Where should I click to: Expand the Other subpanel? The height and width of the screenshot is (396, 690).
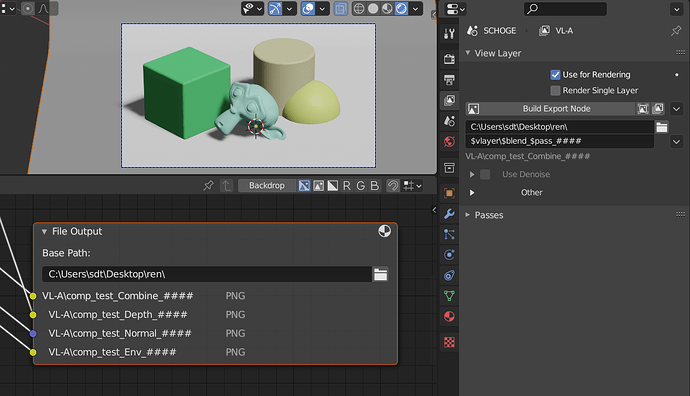coord(472,193)
